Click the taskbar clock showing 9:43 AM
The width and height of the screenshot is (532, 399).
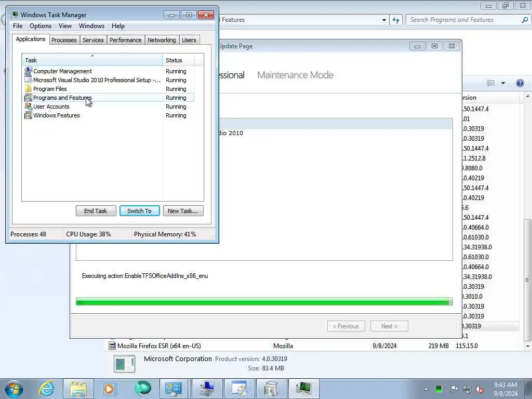coord(505,389)
